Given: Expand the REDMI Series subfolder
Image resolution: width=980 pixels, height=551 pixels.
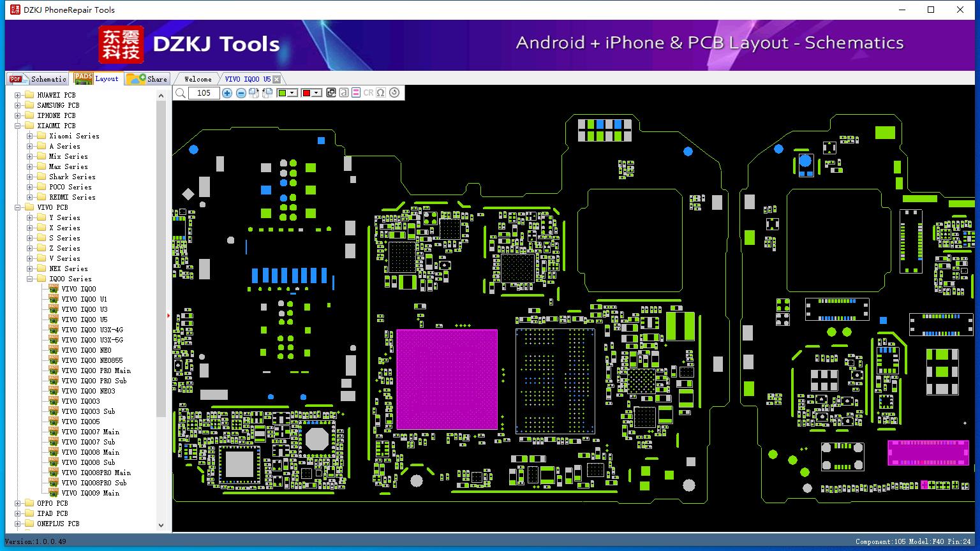Looking at the screenshot, I should click(30, 197).
